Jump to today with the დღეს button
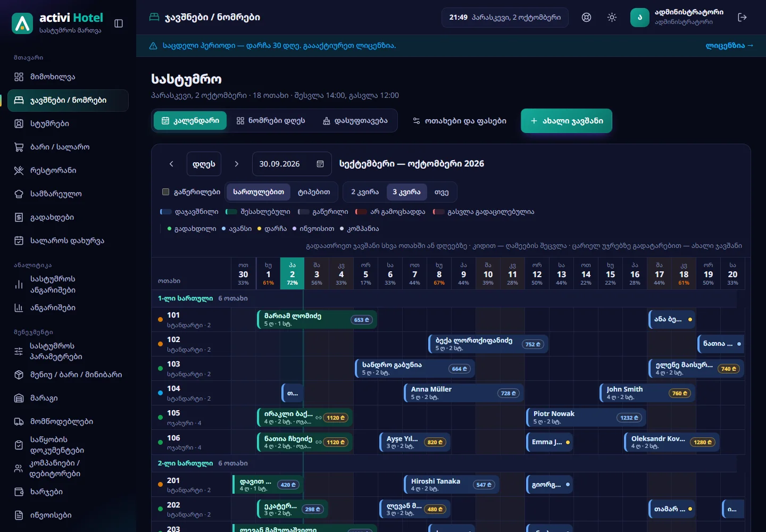This screenshot has height=532, width=766. pos(204,164)
